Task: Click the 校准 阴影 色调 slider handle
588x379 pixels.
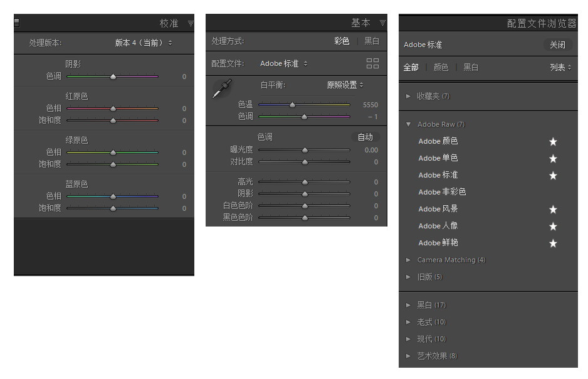Action: point(113,77)
